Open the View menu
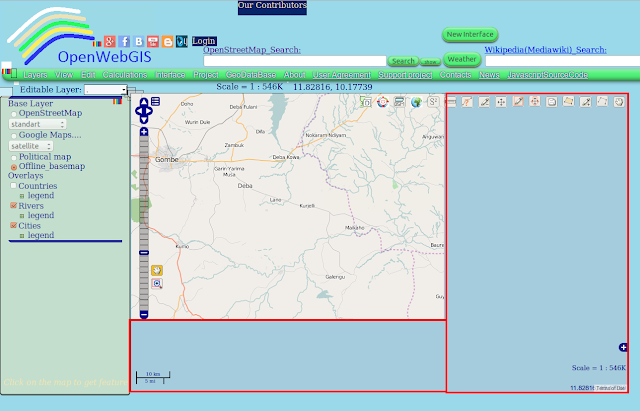Viewport: 640px width, 411px height. (x=64, y=75)
